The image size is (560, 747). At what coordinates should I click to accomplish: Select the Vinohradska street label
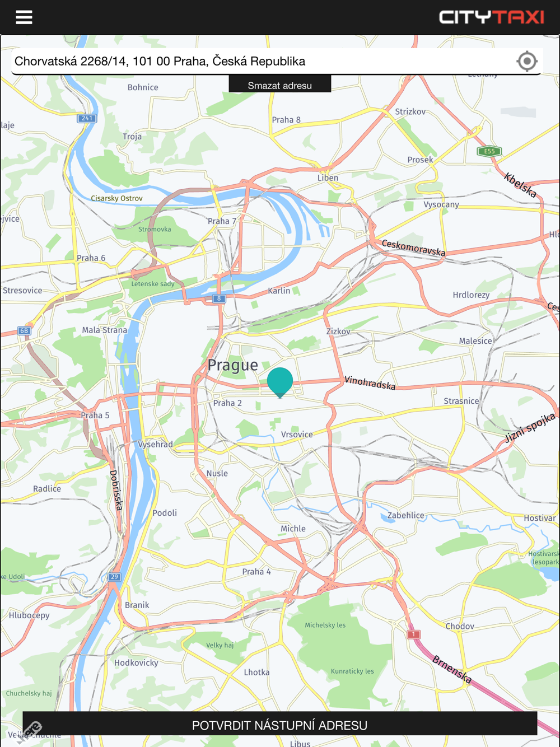370,383
